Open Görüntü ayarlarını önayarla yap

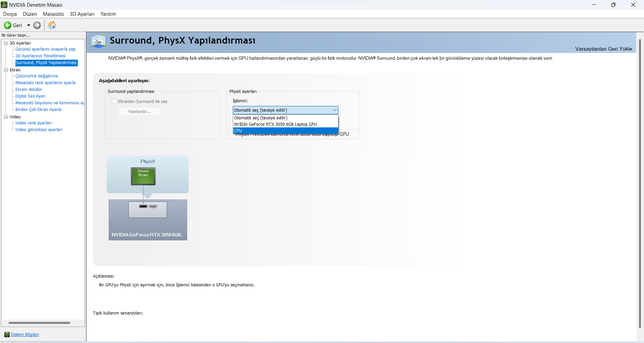pyautogui.click(x=45, y=49)
